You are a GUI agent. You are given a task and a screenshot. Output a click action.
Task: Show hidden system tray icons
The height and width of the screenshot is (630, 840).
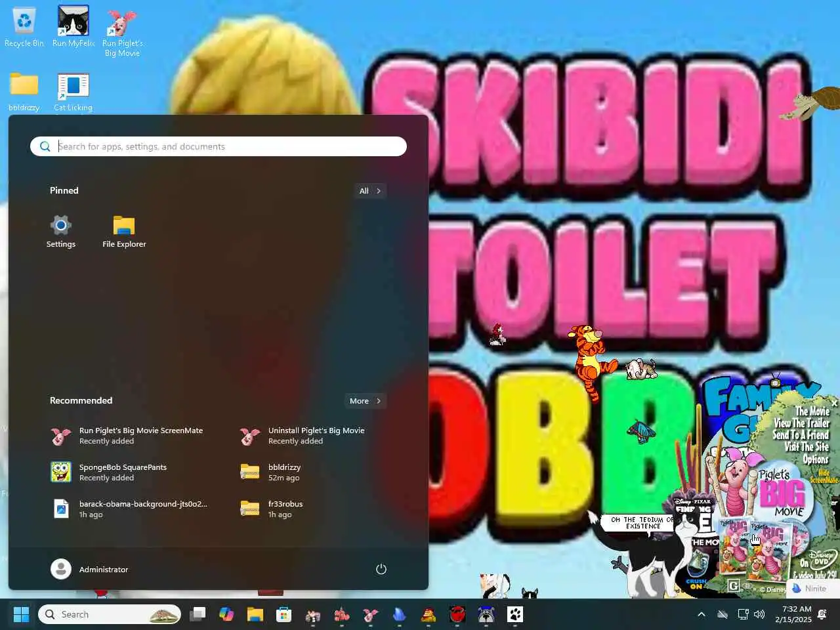[702, 614]
